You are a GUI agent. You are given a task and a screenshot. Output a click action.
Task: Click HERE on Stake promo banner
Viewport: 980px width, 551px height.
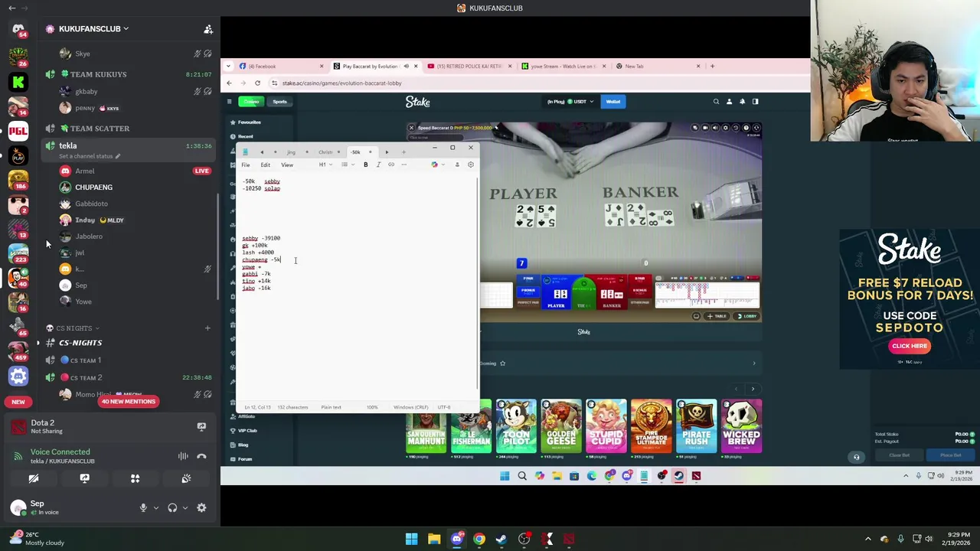909,346
